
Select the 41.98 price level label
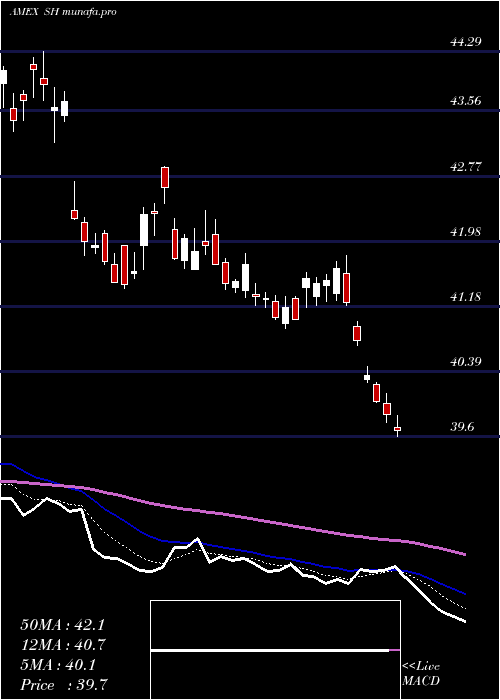pos(466,232)
